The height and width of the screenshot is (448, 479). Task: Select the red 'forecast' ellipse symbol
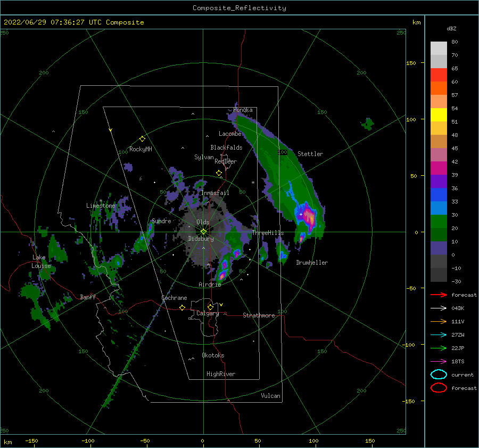point(439,388)
